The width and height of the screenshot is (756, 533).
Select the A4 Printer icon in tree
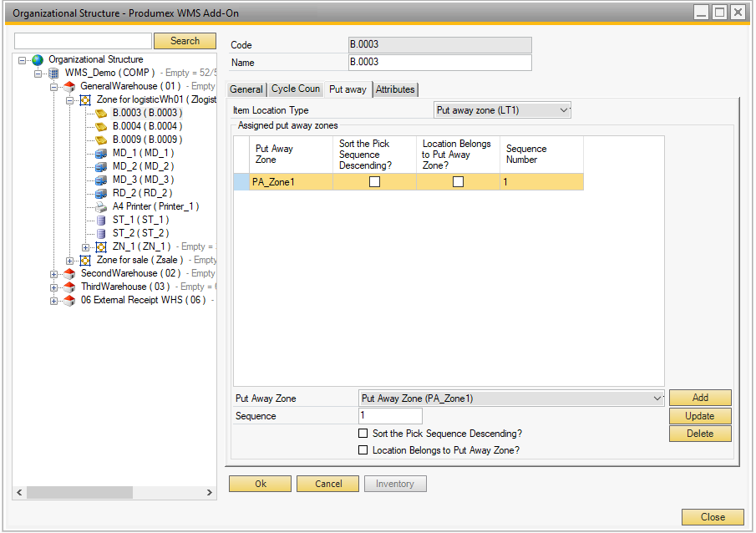[x=101, y=207]
